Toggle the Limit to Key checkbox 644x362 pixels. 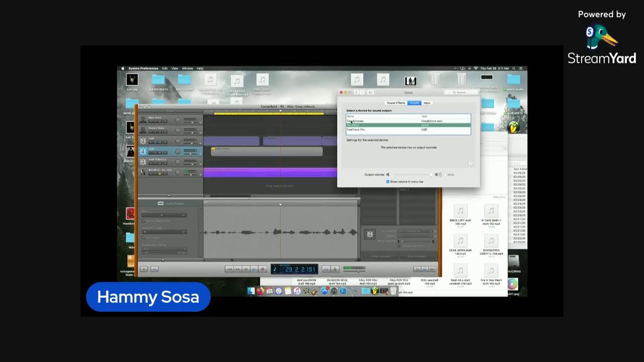point(143,237)
